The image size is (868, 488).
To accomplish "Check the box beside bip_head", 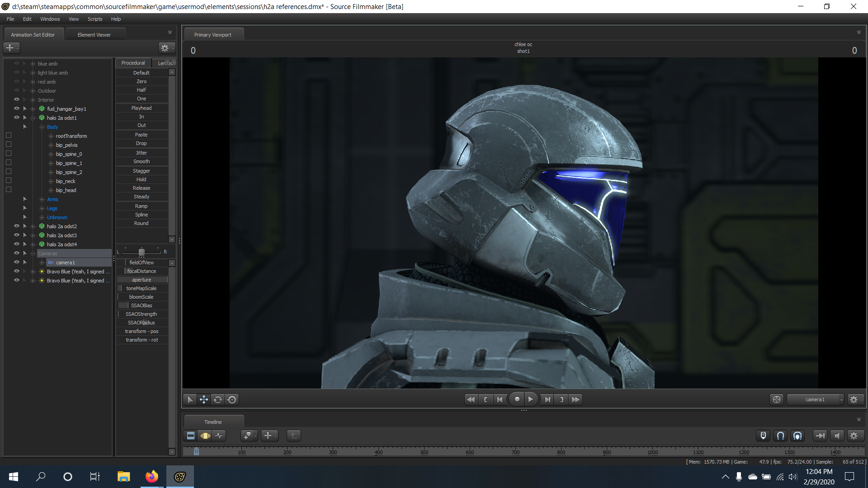I will coord(9,190).
